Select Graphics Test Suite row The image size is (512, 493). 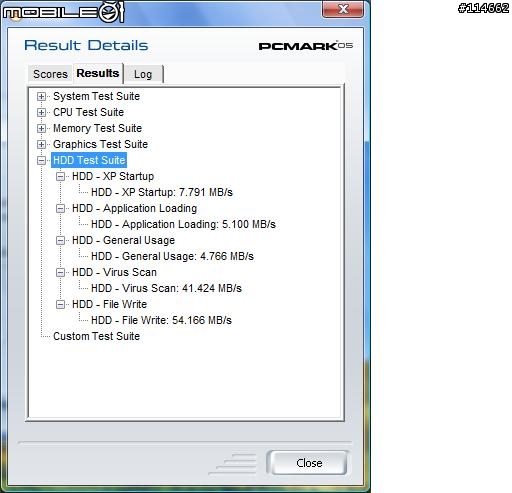click(100, 144)
